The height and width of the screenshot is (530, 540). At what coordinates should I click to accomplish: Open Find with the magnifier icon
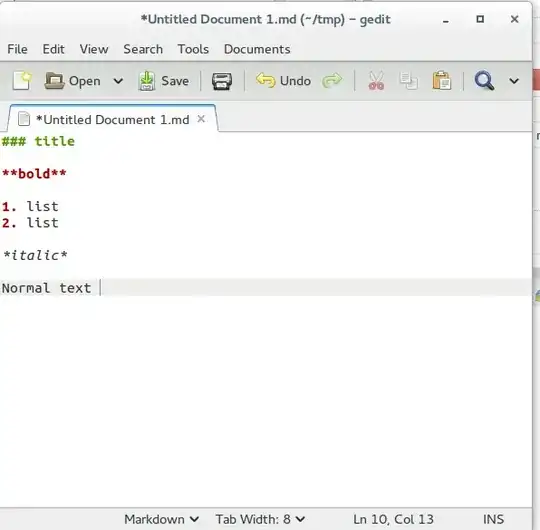[484, 81]
